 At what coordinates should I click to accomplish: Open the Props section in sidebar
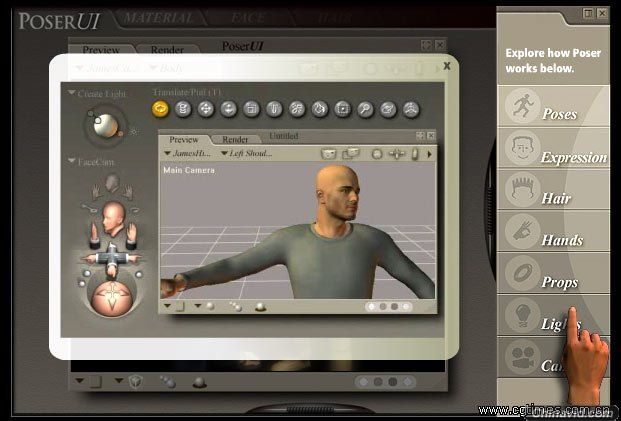tap(553, 274)
